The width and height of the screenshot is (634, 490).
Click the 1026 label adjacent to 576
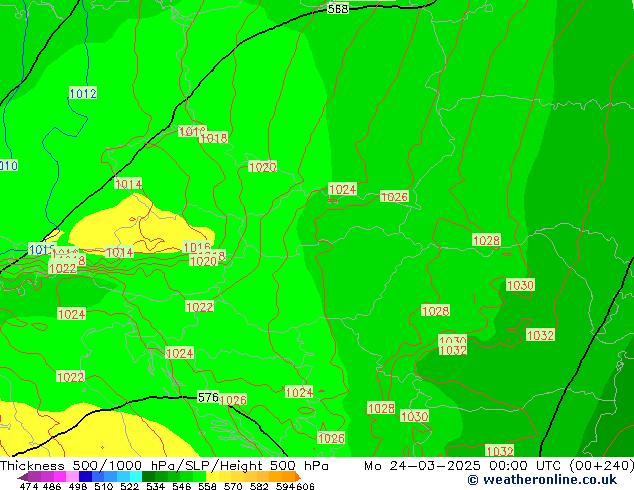click(x=233, y=400)
